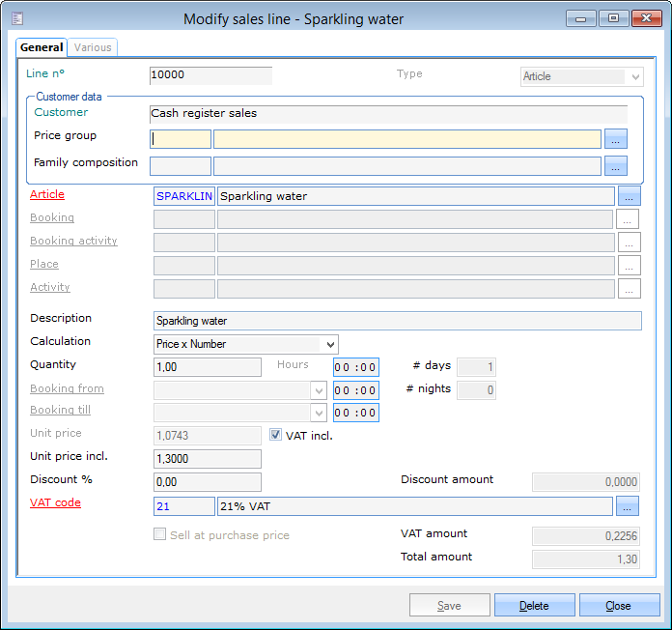The width and height of the screenshot is (672, 630).
Task: Click the Booking activity ellipsis button
Action: coord(630,243)
